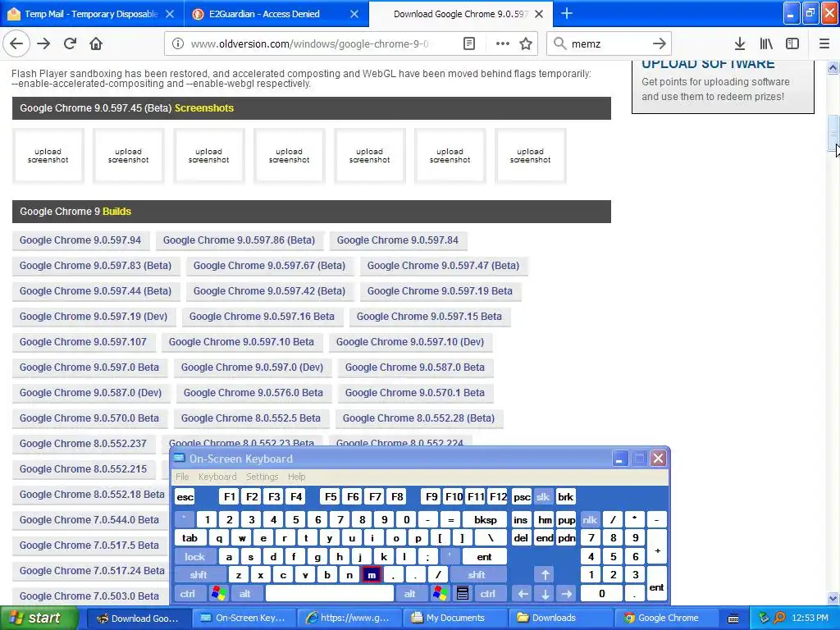This screenshot has width=840, height=630.
Task: Switch to Google Chrome taskbar button
Action: [x=667, y=619]
